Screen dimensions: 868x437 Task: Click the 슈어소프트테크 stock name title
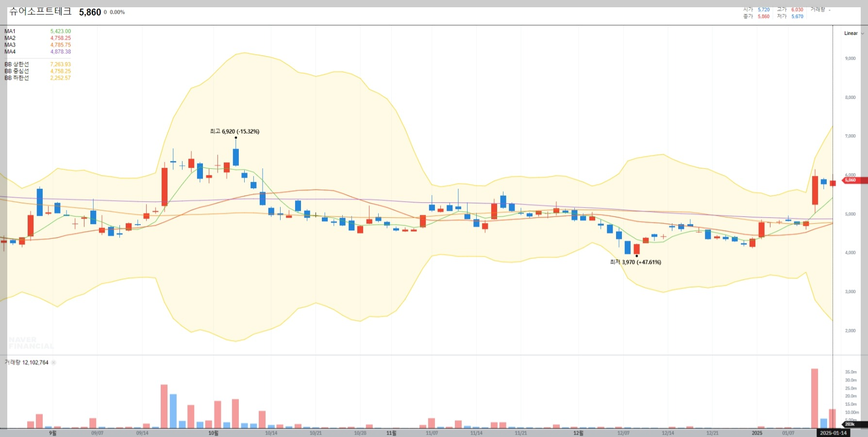(40, 12)
